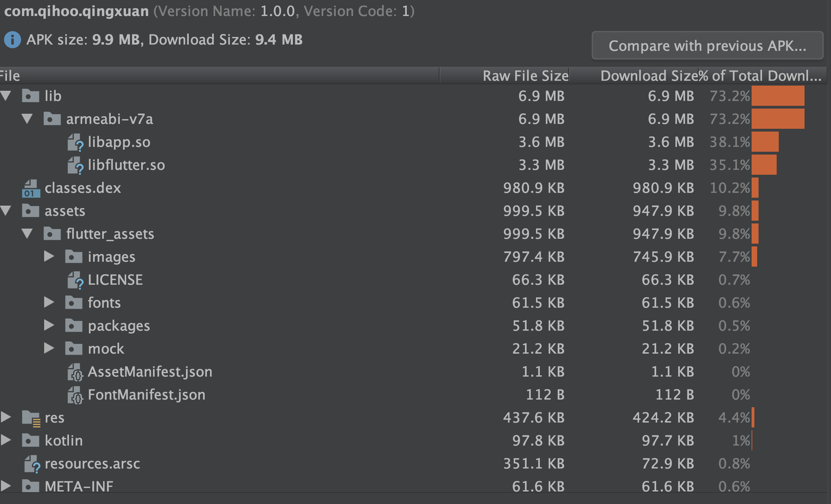Click the libflutter.so 35.1% download bar
Image resolution: width=831 pixels, height=504 pixels.
point(764,165)
